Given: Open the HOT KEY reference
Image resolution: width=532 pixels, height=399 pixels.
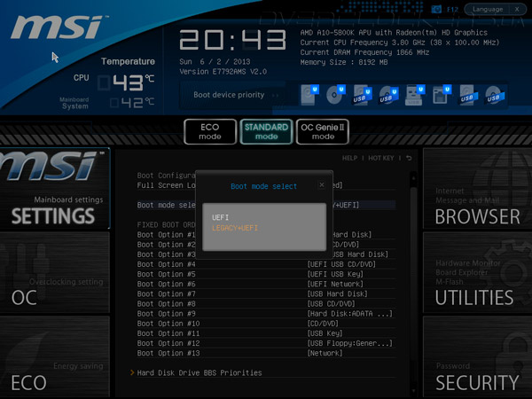Looking at the screenshot, I should tap(381, 158).
